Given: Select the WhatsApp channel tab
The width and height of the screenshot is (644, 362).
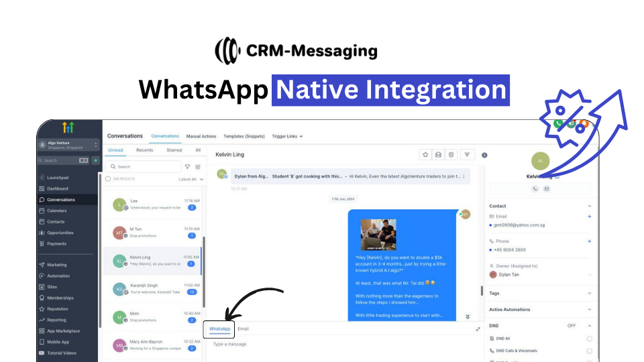Looking at the screenshot, I should click(x=220, y=328).
